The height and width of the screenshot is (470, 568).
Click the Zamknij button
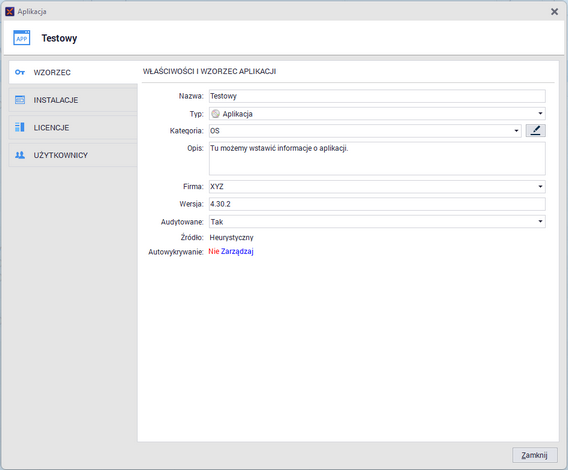(535, 455)
